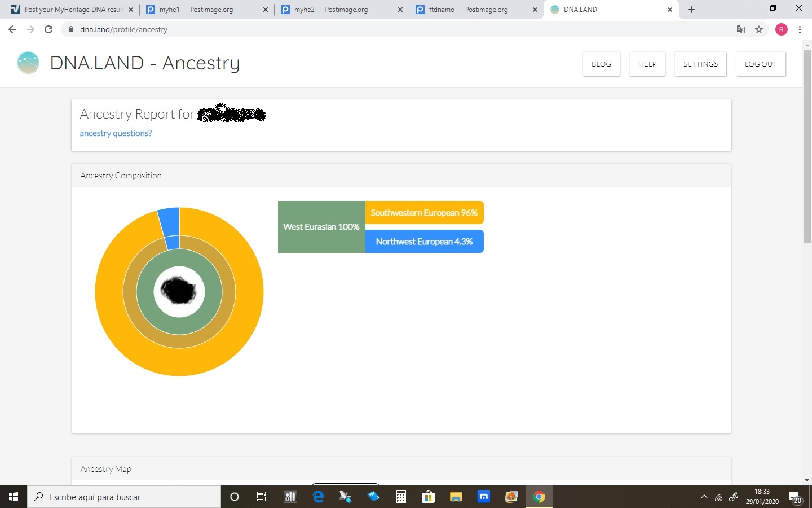Switch to the ftdnamo — Postimage.org tab
The image size is (812, 508).
[x=475, y=10]
